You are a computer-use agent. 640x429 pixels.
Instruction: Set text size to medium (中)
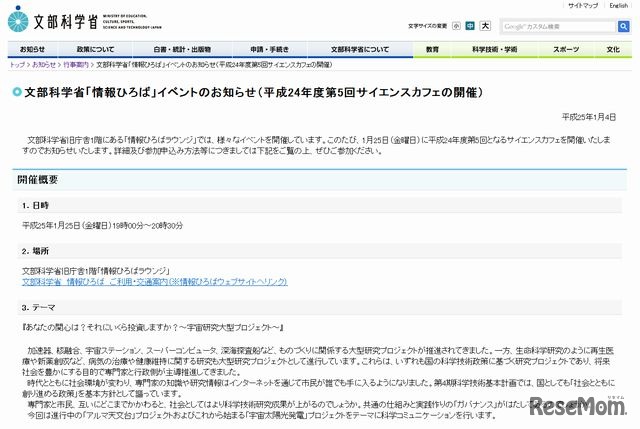click(470, 26)
